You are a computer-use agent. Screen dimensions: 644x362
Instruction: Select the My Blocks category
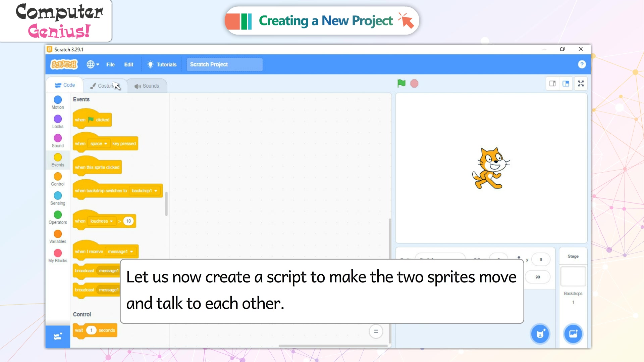click(x=58, y=256)
